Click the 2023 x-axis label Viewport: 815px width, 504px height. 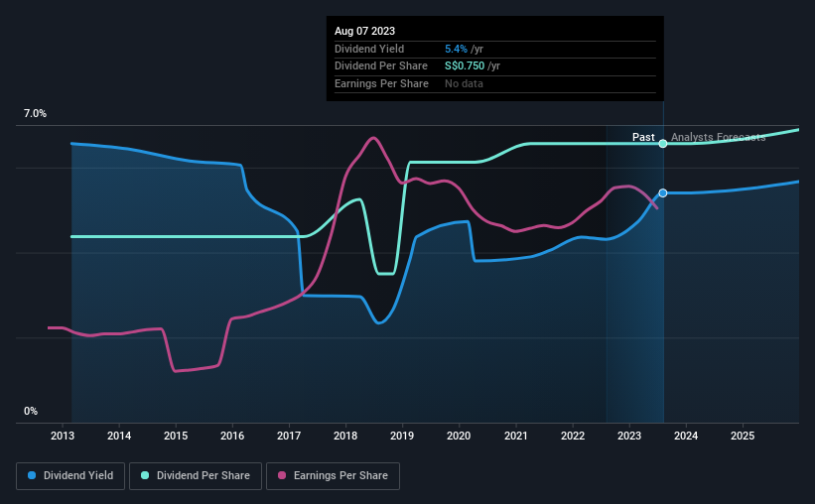coord(629,436)
